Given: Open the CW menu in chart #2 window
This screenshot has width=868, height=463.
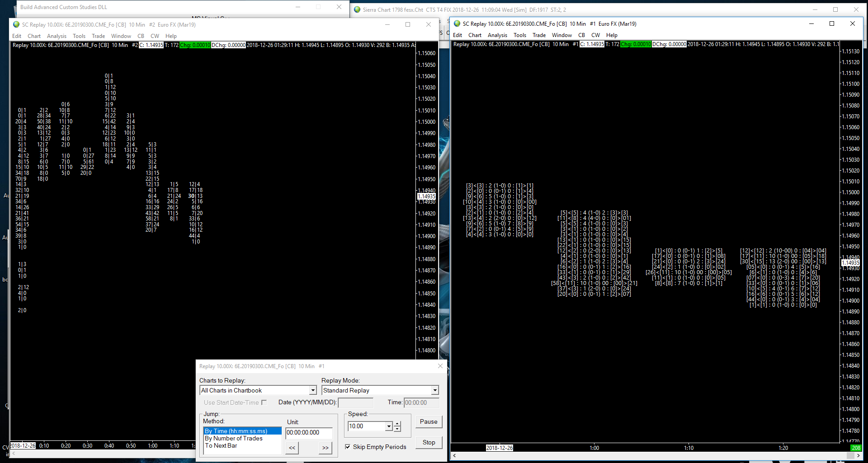Looking at the screenshot, I should pos(155,36).
